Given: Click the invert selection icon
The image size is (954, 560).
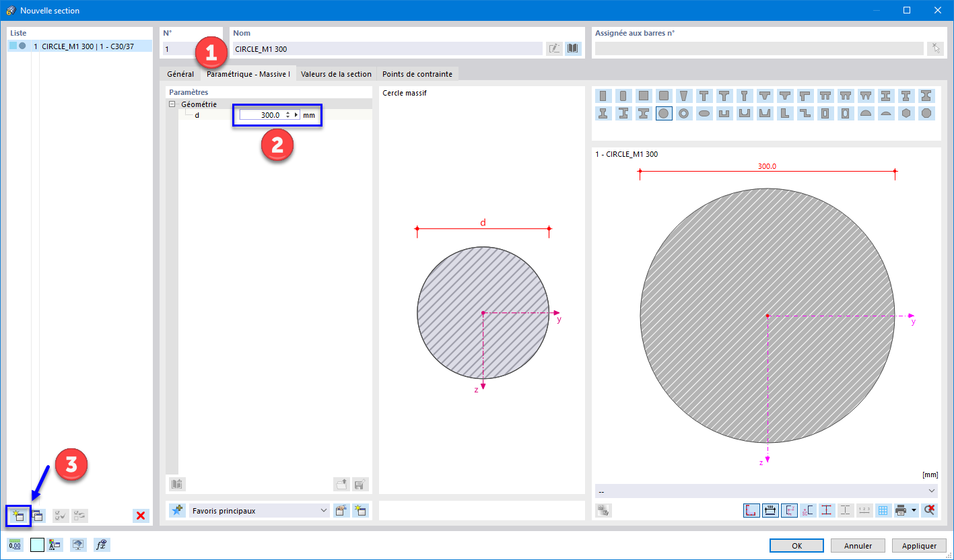Looking at the screenshot, I should pyautogui.click(x=79, y=516).
